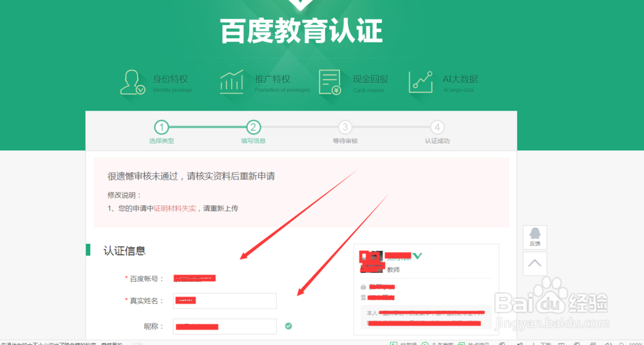Click the 教师 role label on profile card

(393, 270)
